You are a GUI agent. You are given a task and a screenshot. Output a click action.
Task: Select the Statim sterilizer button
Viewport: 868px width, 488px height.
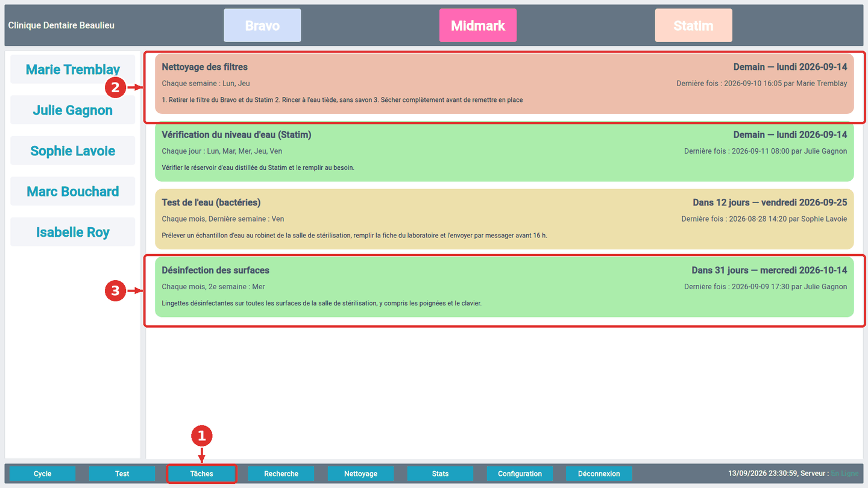click(694, 25)
